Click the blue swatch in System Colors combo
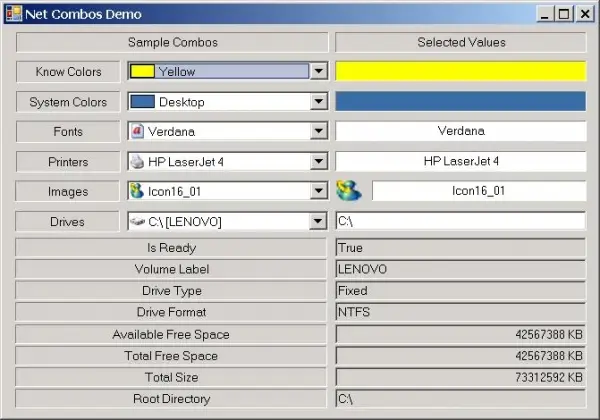600x420 pixels. tap(142, 102)
